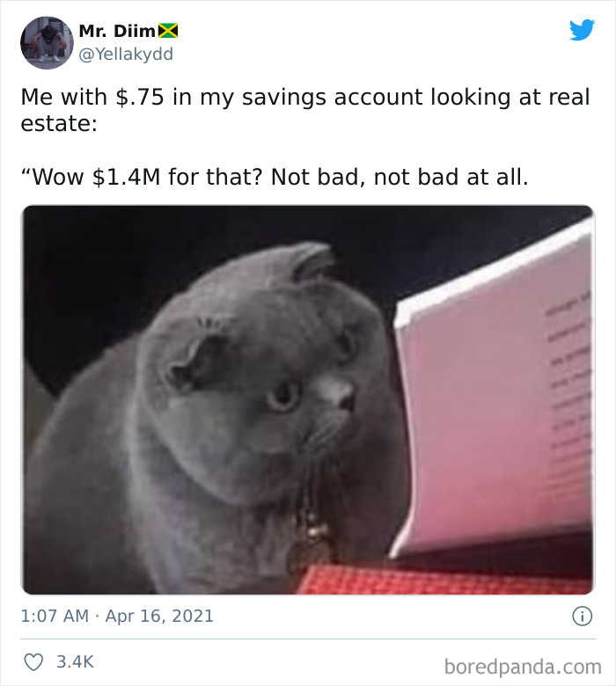Click the 3.4K likes count
Screen dimensions: 616x686
click(75, 662)
